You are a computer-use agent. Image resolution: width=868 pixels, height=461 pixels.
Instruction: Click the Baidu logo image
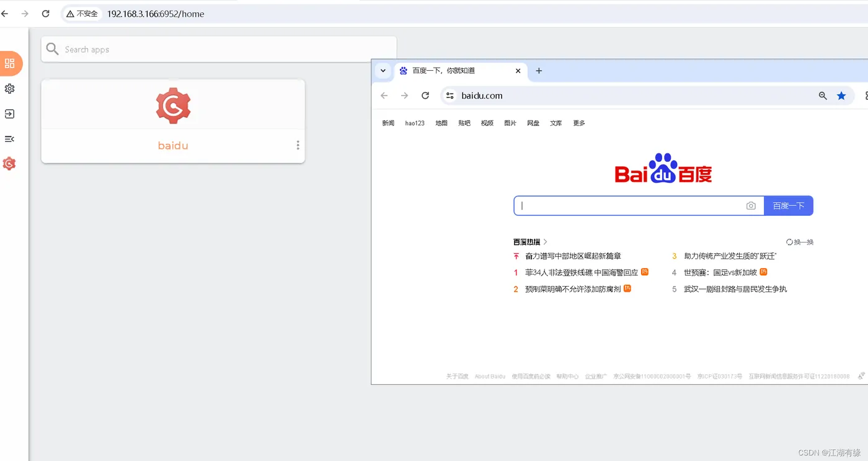click(x=663, y=168)
